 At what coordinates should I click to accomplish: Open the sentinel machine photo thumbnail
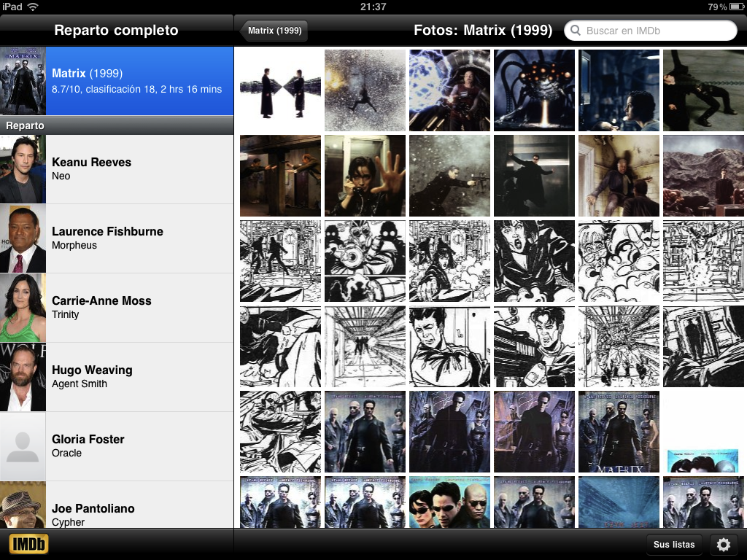(x=534, y=90)
